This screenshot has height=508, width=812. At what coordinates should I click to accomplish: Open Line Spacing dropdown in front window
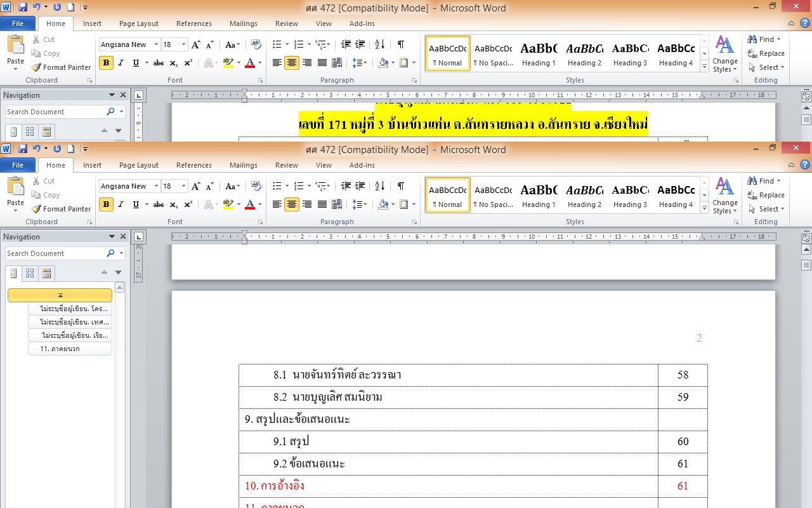pos(360,204)
